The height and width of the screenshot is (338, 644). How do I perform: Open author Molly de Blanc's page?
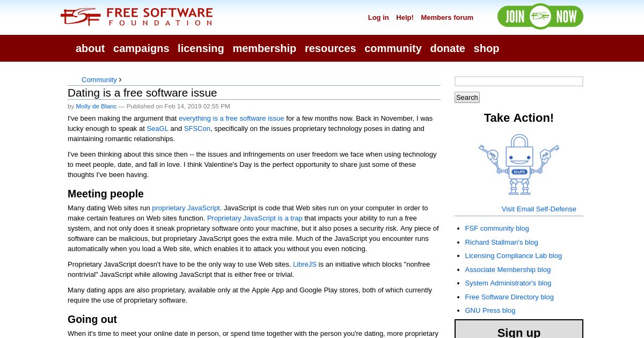pos(96,106)
